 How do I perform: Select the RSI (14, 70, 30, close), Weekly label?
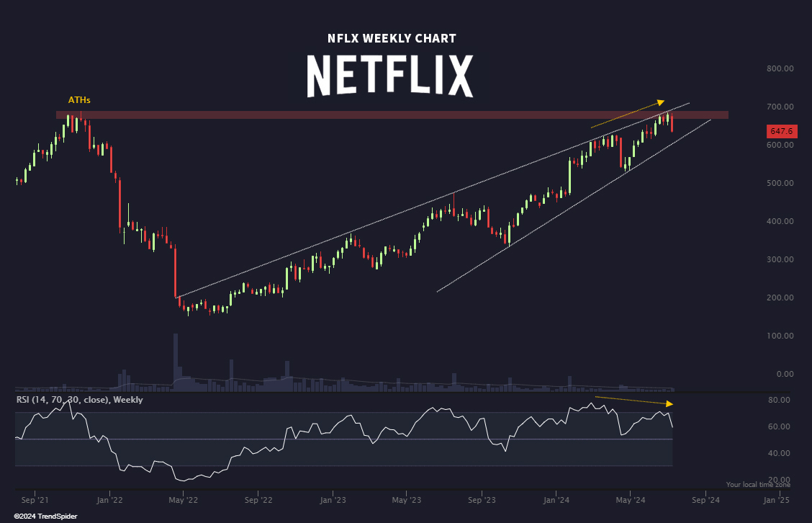pyautogui.click(x=79, y=400)
